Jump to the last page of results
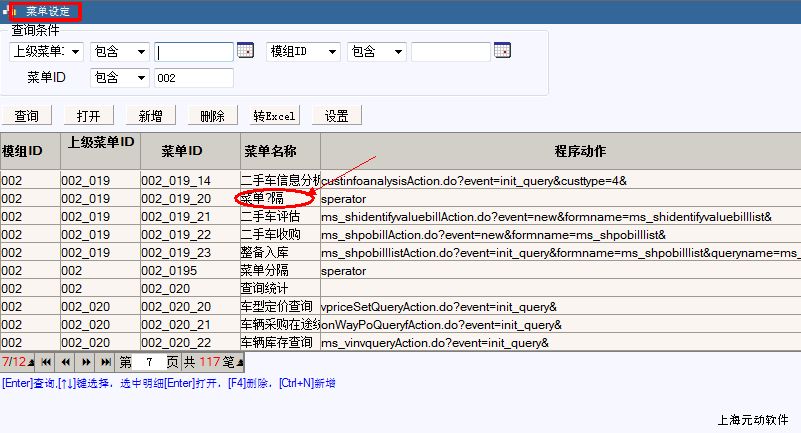Viewport: 801px width, 433px height. [106, 361]
